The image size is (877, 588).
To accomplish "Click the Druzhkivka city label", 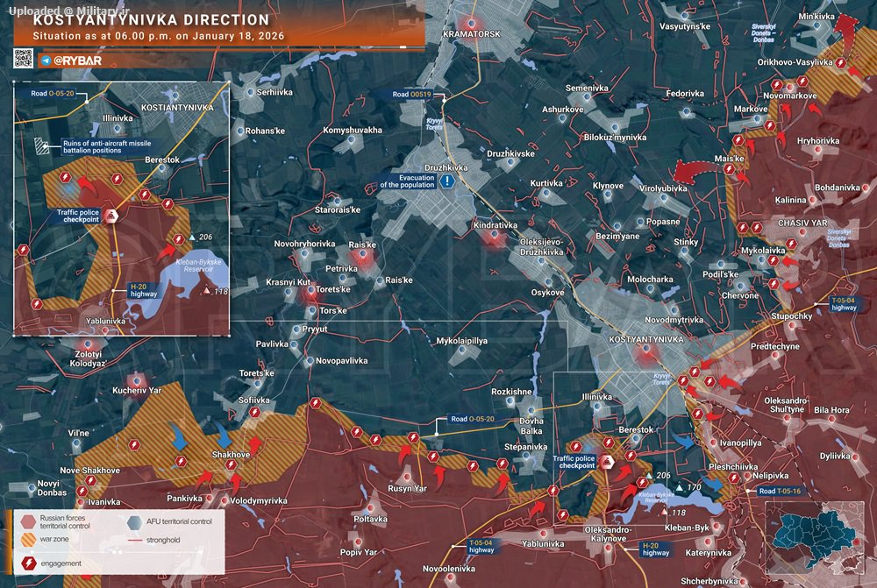I will point(446,167).
